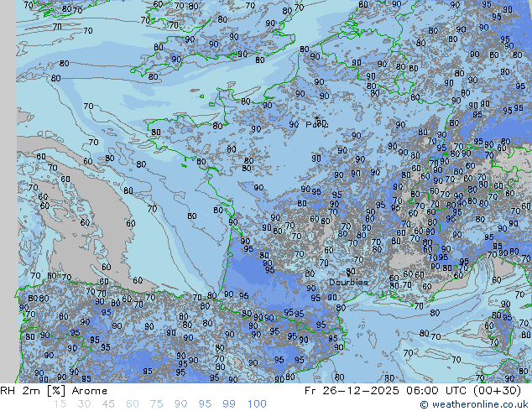Click the Paris city label

(317, 125)
